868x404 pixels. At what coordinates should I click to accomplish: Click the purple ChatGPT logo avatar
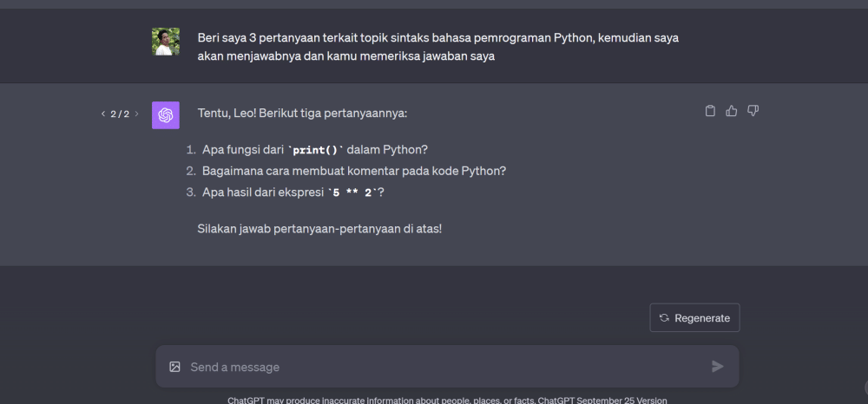[166, 114]
